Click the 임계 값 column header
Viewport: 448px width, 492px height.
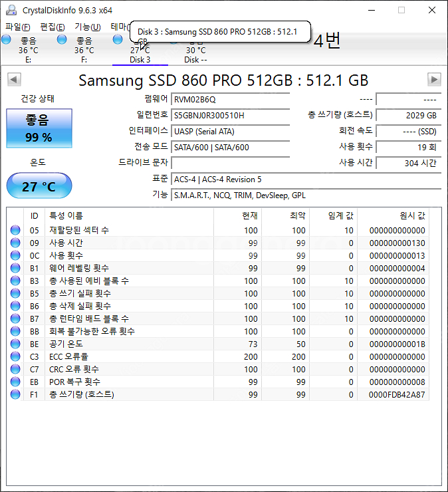(x=334, y=216)
